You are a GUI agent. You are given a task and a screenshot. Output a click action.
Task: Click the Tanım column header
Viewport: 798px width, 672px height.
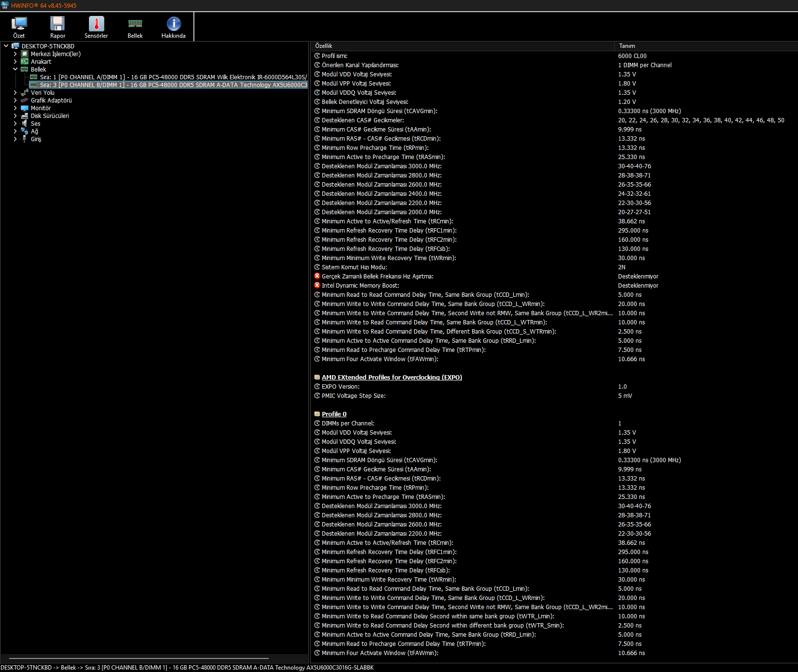coord(706,46)
